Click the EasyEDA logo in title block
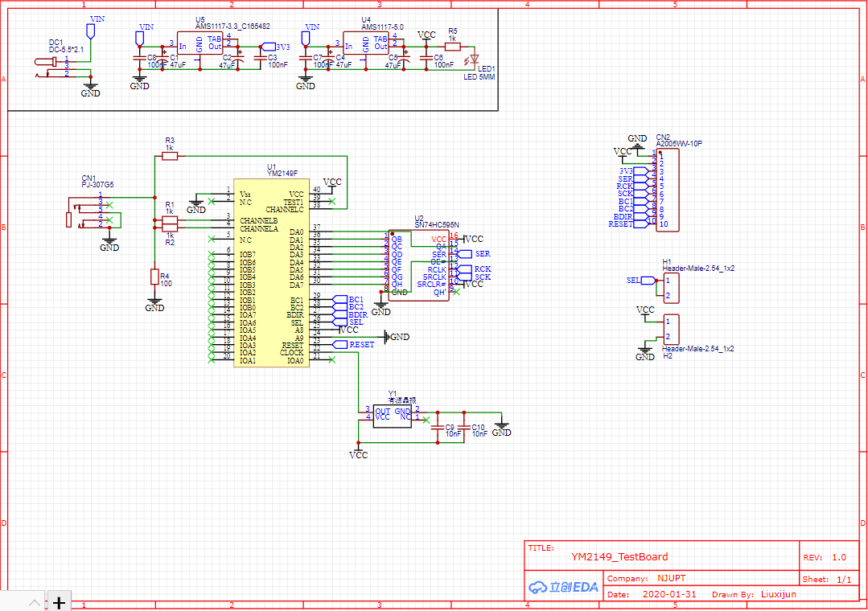Viewport: 868px width, 611px height. [564, 587]
